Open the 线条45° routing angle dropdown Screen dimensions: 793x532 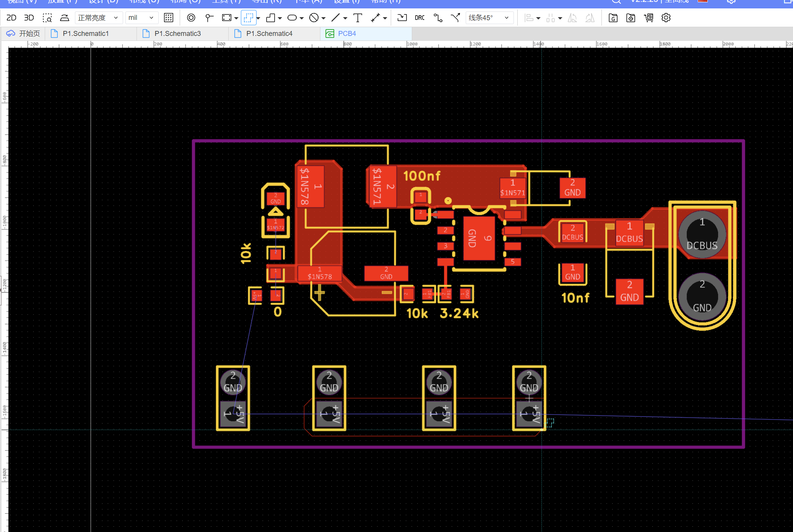(x=489, y=18)
